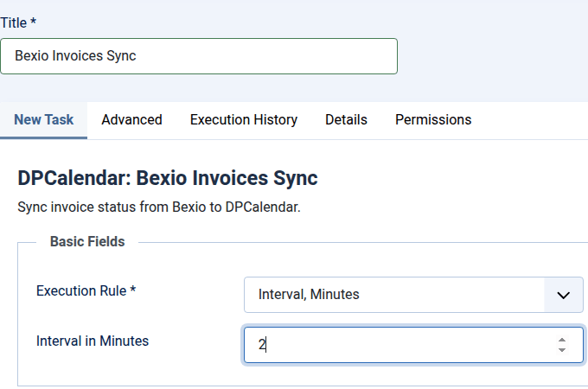Click the required asterisk beside Title

(x=33, y=22)
